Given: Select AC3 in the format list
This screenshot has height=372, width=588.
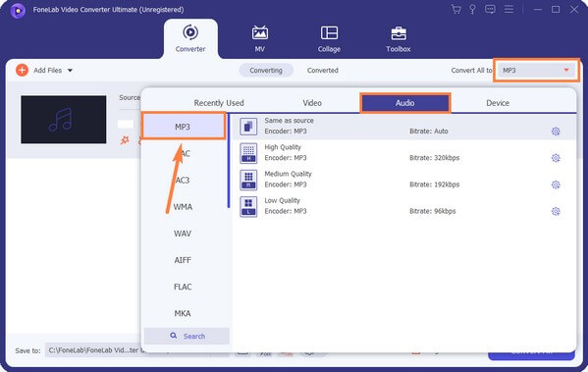Looking at the screenshot, I should 183,181.
